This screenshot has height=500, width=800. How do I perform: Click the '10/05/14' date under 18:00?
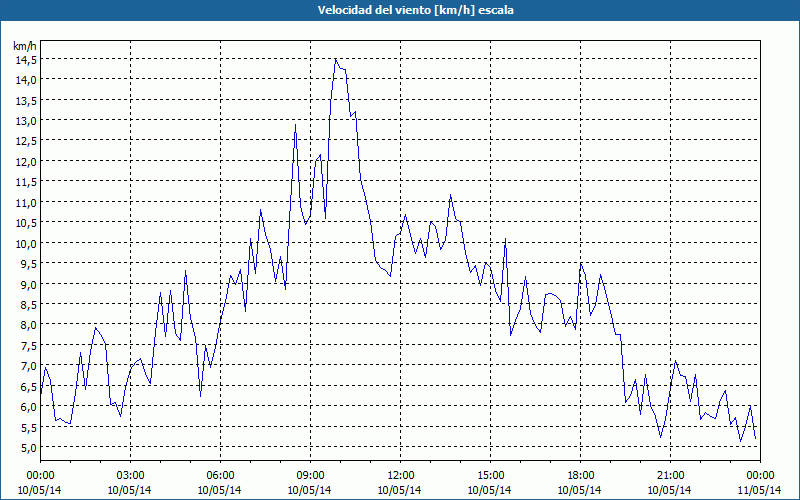(580, 490)
